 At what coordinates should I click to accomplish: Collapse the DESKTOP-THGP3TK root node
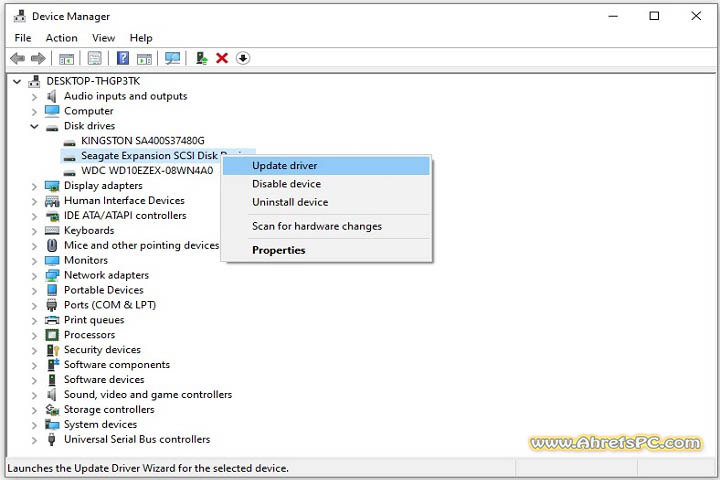[x=17, y=82]
